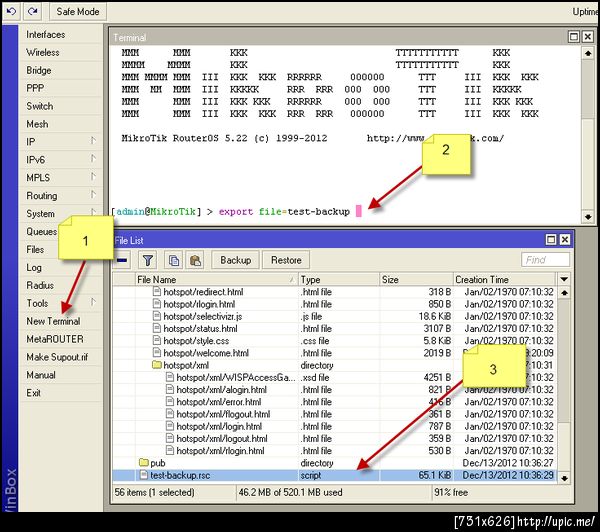Click the terminal command prompt line
The width and height of the screenshot is (600, 532).
coord(236,212)
